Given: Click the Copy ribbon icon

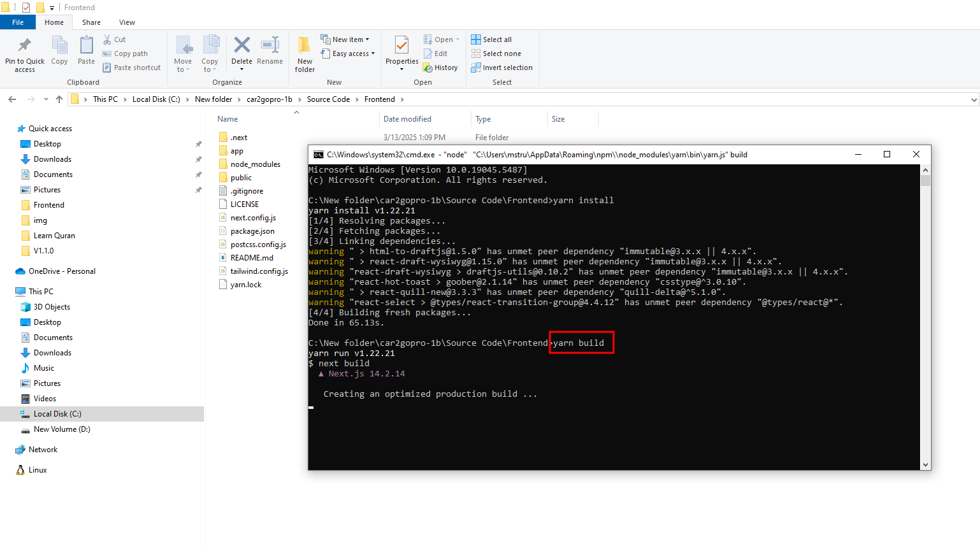Looking at the screenshot, I should point(59,46).
